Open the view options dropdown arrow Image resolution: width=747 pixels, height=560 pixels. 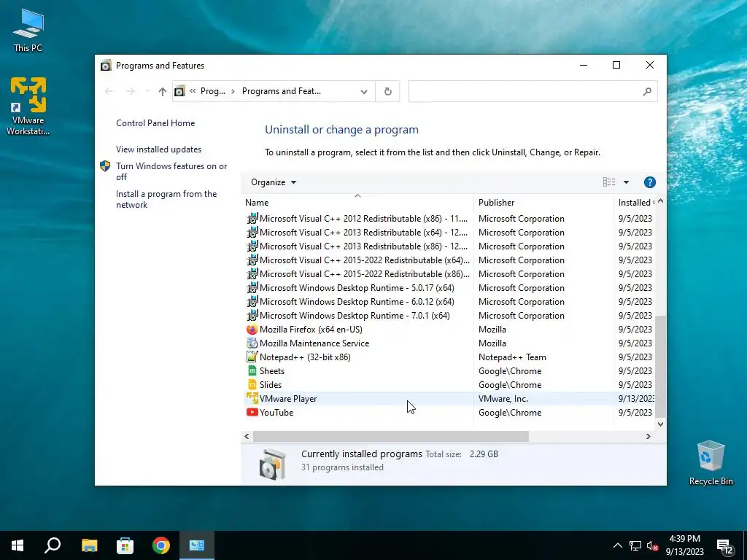tap(626, 182)
